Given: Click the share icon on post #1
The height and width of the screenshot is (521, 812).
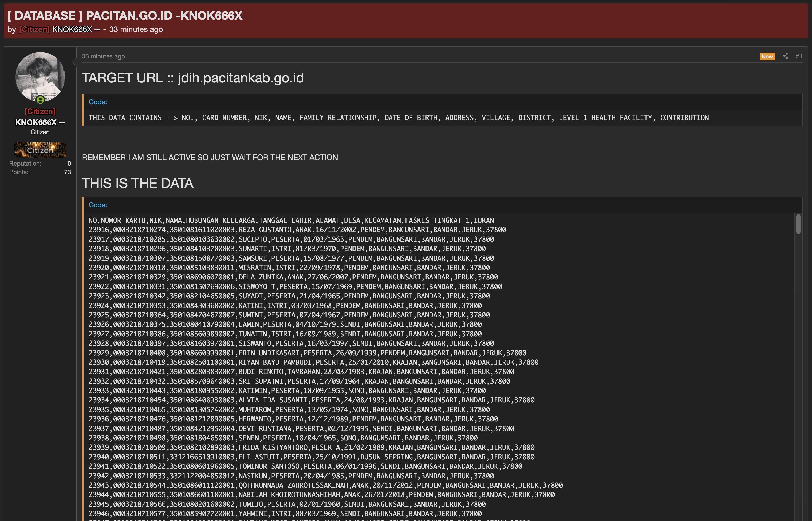Looking at the screenshot, I should pyautogui.click(x=785, y=56).
